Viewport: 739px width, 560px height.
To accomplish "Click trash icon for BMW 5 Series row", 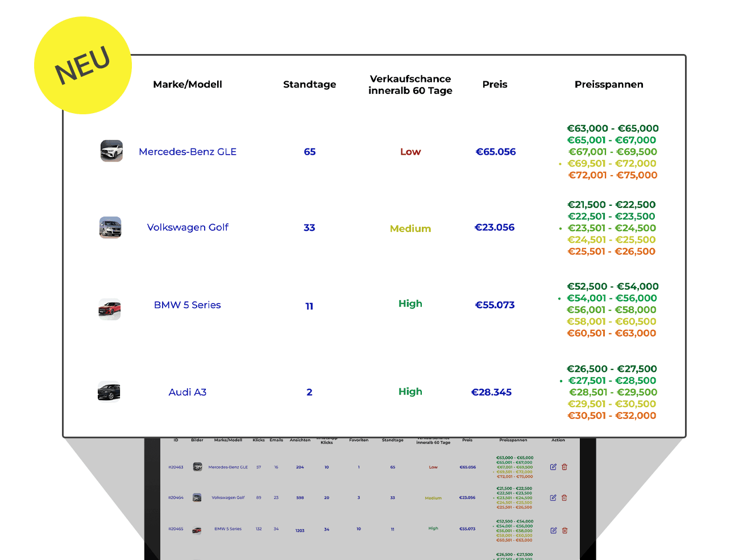I will (565, 530).
